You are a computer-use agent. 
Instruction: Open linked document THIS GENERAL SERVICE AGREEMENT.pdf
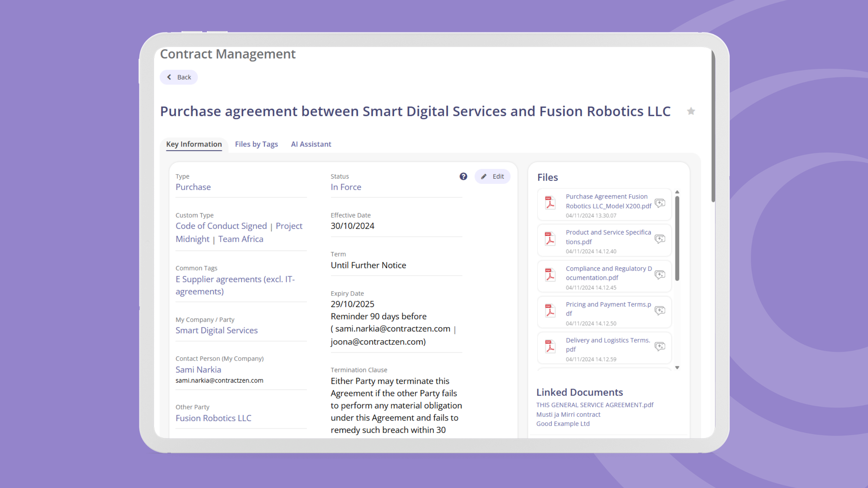coord(595,405)
